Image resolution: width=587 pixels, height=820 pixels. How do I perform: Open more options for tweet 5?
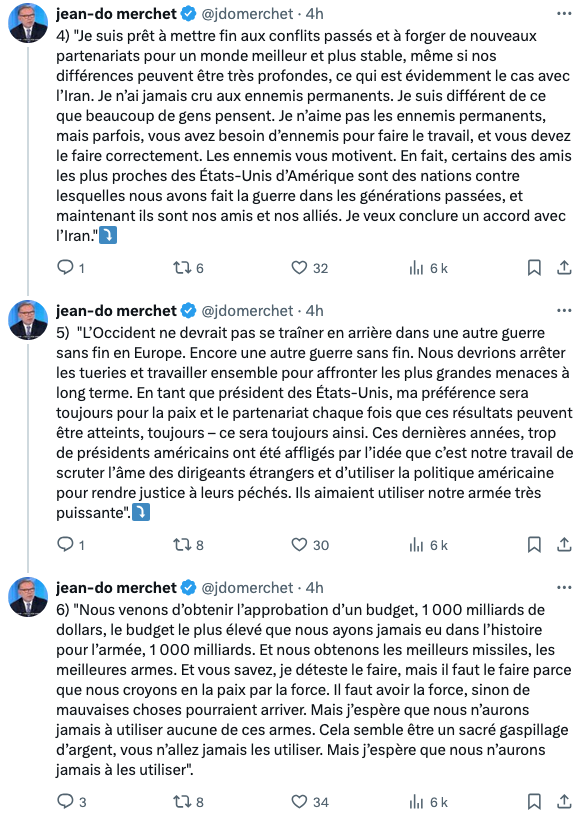click(564, 311)
